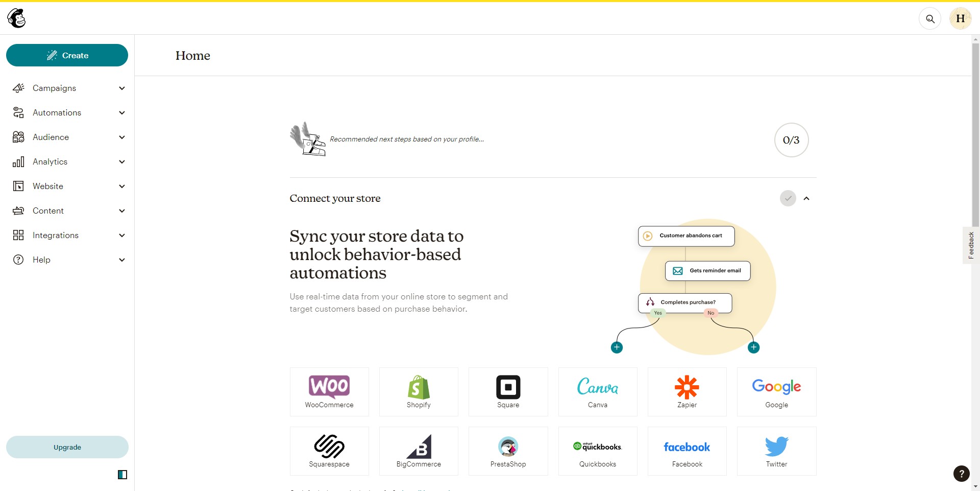Open the Audience menu item
Viewport: 980px width, 491px height.
click(67, 137)
